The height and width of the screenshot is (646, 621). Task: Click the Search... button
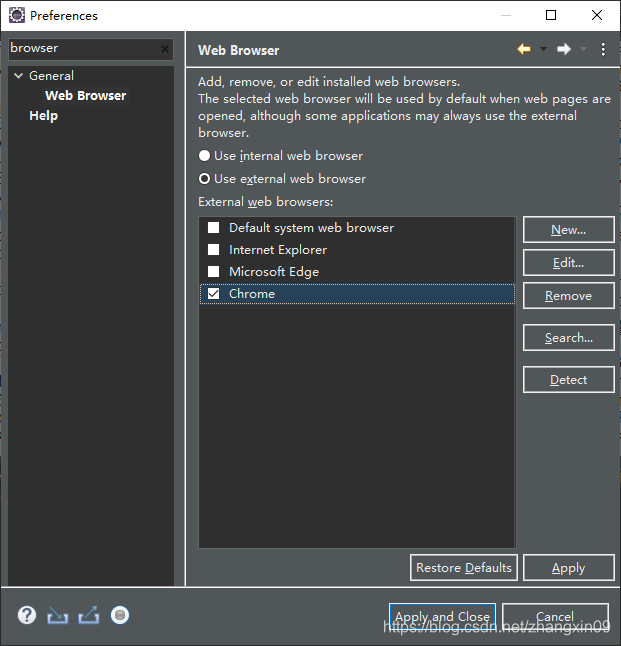569,337
